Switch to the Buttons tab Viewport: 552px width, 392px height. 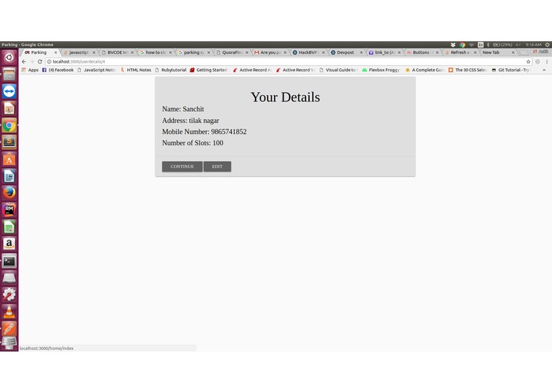click(422, 52)
